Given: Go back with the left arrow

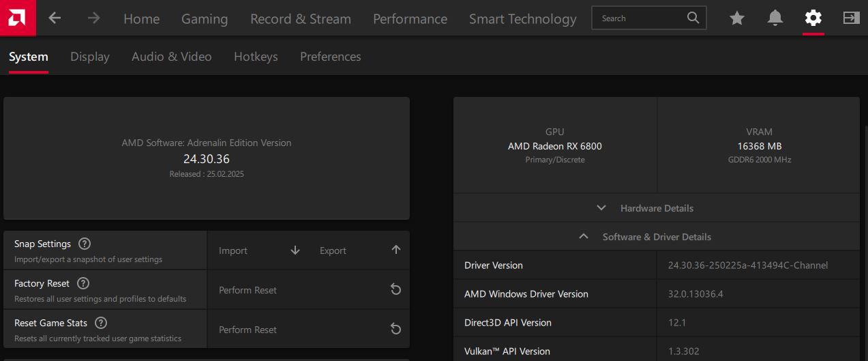Looking at the screenshot, I should point(55,18).
